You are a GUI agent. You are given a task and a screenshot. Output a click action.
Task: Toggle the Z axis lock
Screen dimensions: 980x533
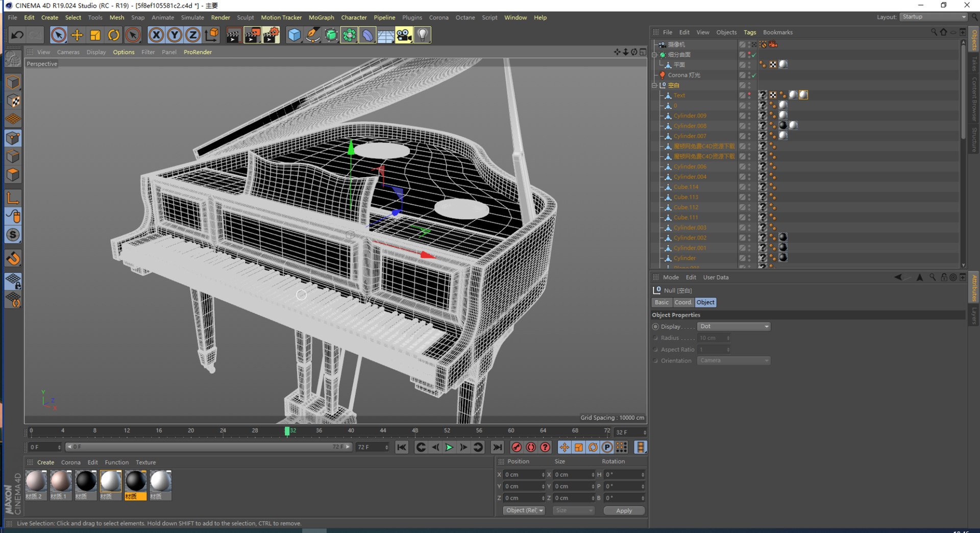(192, 35)
